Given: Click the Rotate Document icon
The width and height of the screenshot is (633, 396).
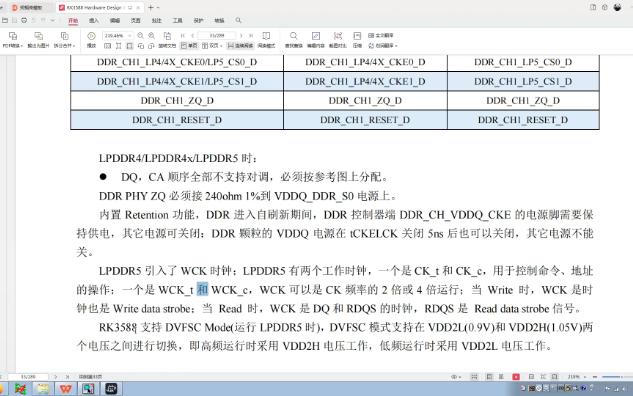Looking at the screenshot, I should point(167,36).
